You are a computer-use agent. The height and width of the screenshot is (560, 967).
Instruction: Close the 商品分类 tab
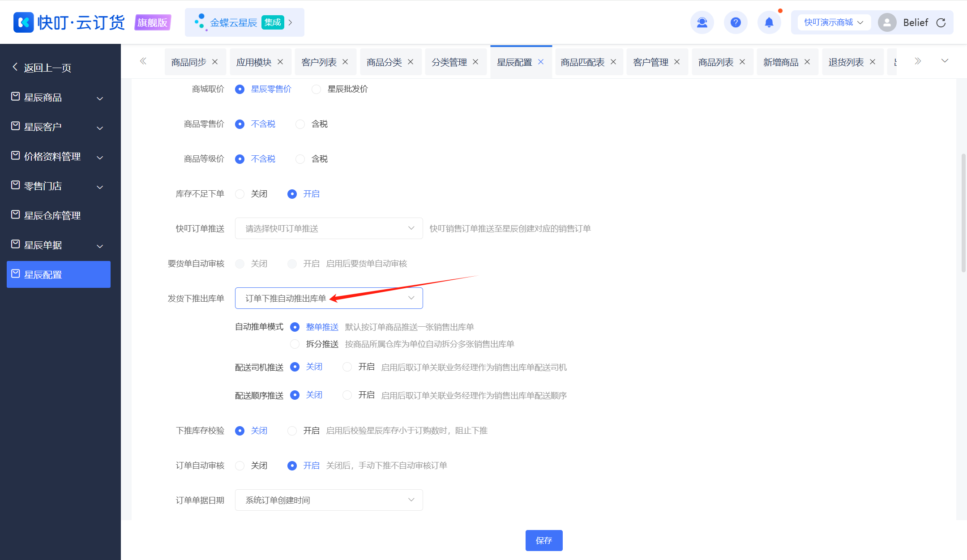coord(411,62)
